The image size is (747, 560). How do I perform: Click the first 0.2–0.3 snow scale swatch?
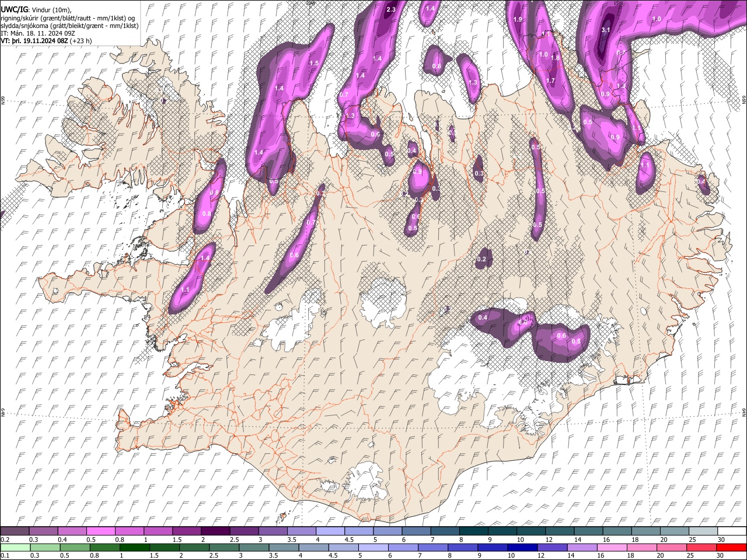click(16, 531)
